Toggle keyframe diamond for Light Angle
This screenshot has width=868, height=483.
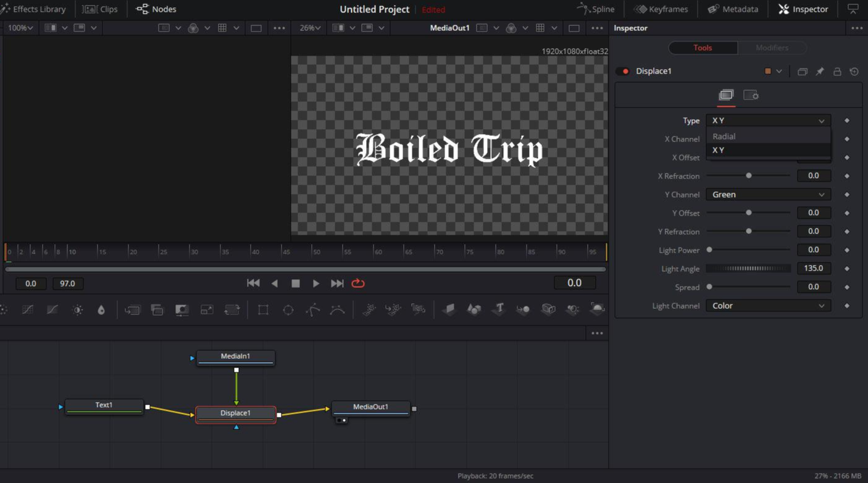[x=847, y=269]
